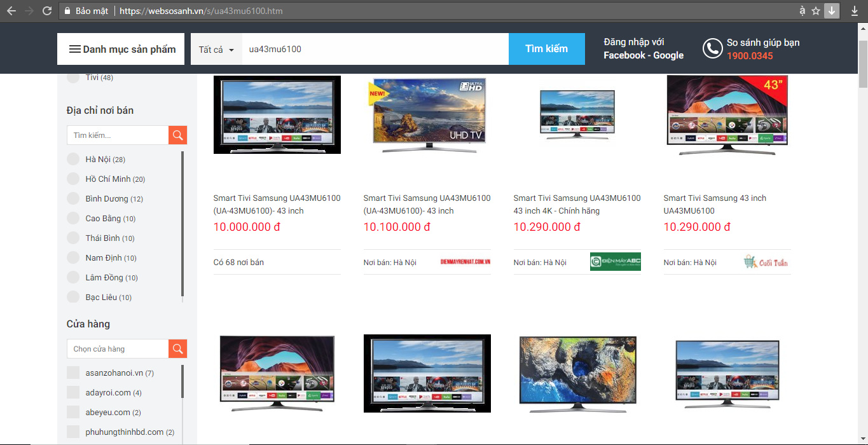This screenshot has width=868, height=445.
Task: Click the page's vertical scrollbar thumb
Action: point(862,64)
